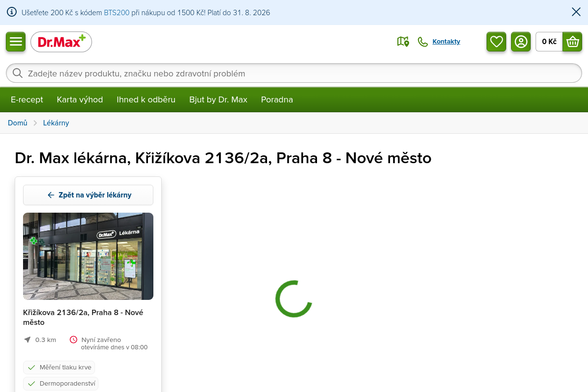Open the pharmacy map locator icon

(x=403, y=42)
